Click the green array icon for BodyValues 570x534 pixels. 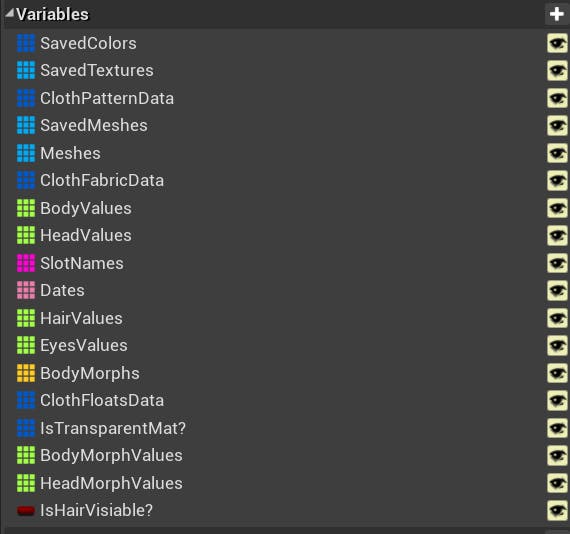[x=26, y=208]
